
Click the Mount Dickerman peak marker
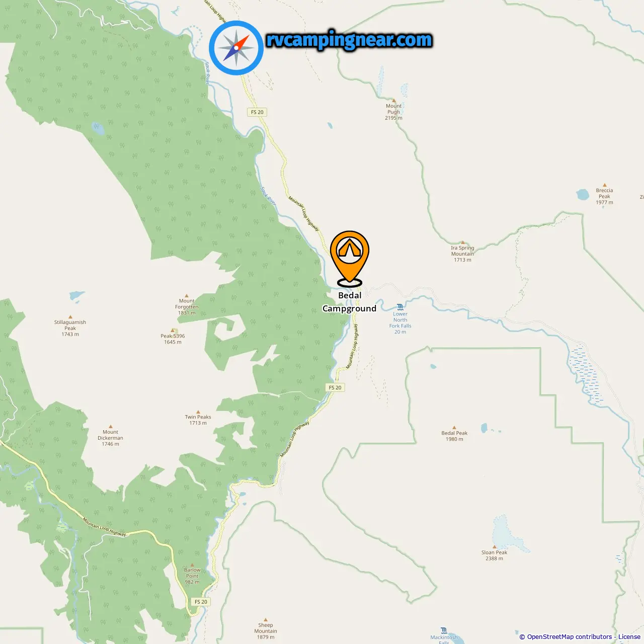click(x=110, y=427)
